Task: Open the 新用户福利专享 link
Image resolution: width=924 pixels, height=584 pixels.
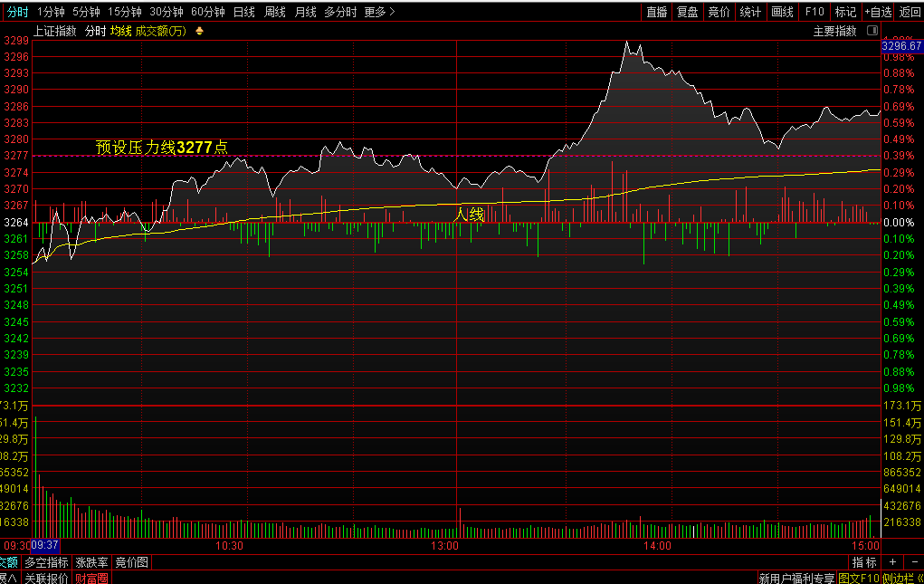Action: (x=795, y=578)
